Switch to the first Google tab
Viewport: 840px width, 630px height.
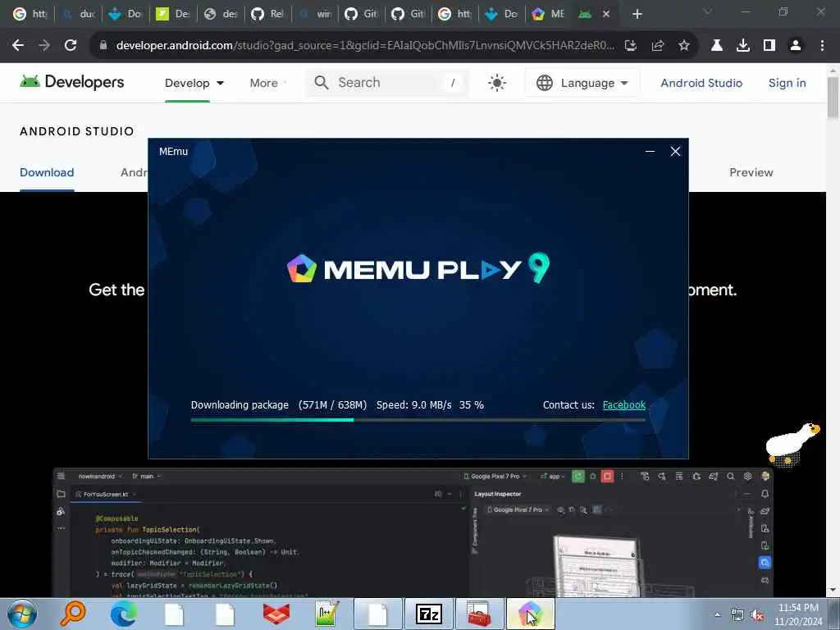pos(30,14)
